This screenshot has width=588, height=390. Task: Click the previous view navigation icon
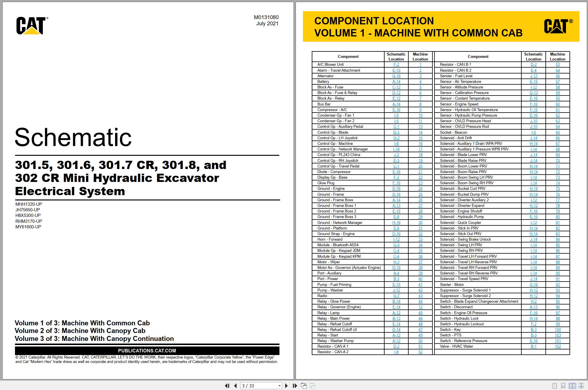coord(304,386)
